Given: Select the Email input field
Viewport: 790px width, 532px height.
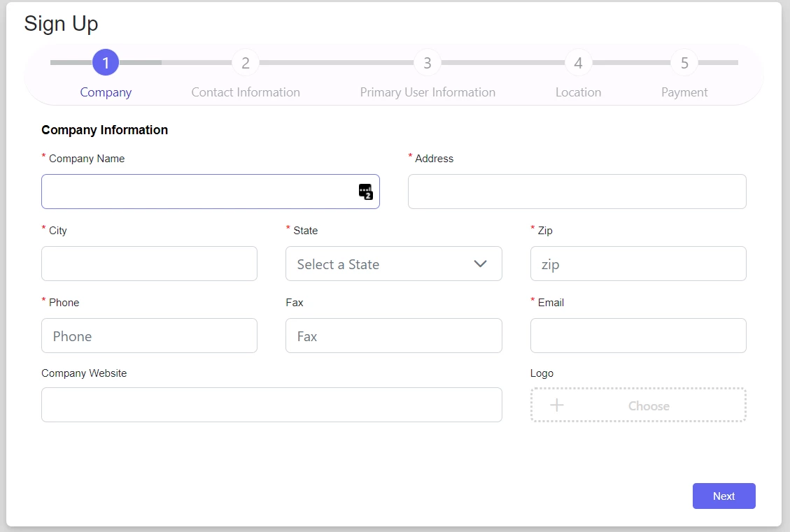Looking at the screenshot, I should tap(637, 336).
